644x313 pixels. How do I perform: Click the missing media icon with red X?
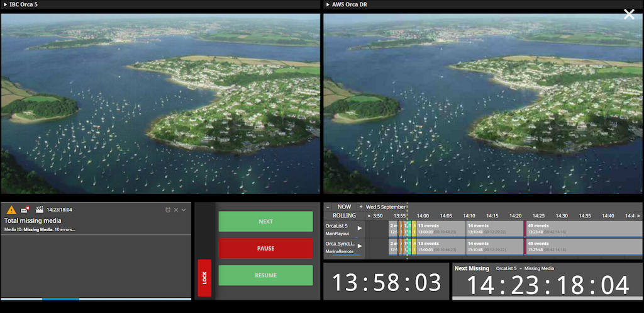[x=25, y=210]
